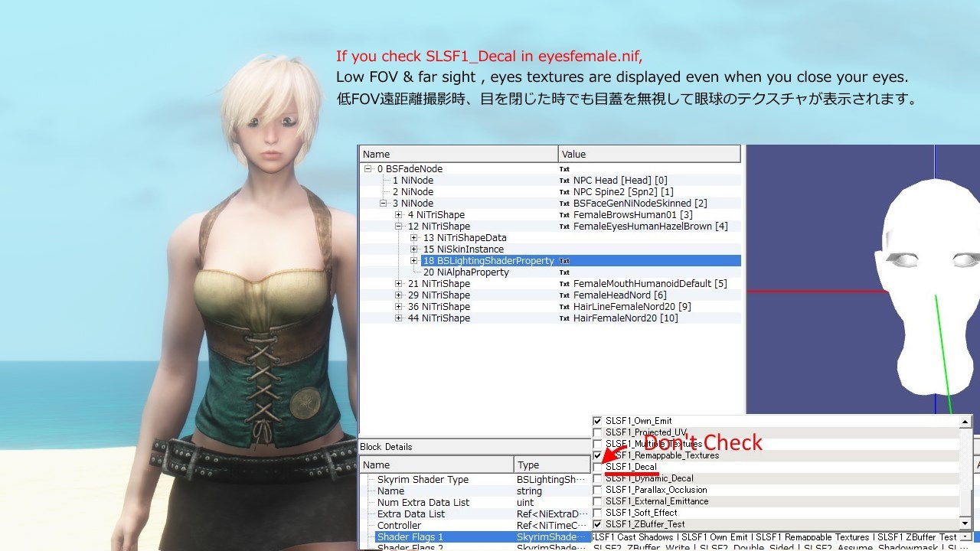This screenshot has width=980, height=551.
Task: Click the Txt icon beside HairLineFemaleNord20
Action: pos(564,307)
